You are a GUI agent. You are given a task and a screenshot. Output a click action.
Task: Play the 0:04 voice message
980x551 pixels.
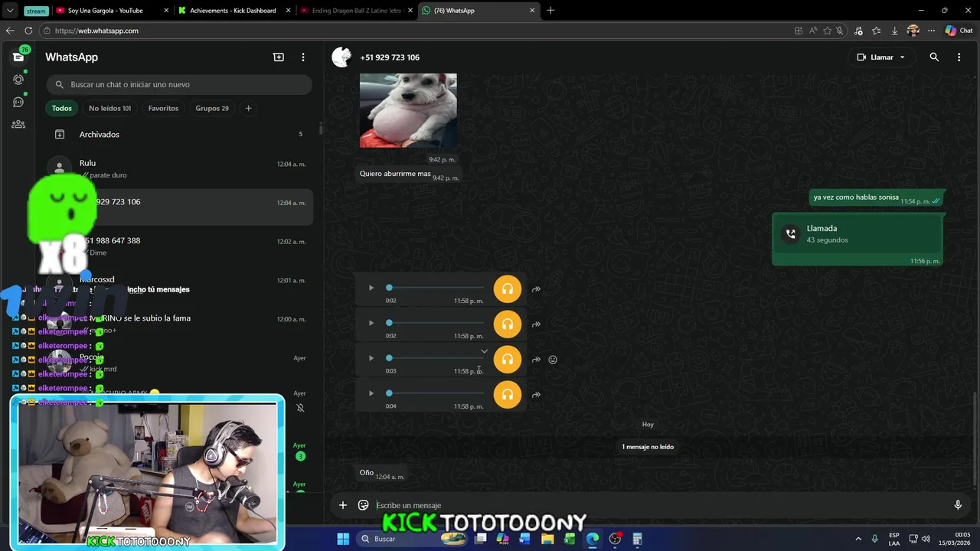point(371,393)
